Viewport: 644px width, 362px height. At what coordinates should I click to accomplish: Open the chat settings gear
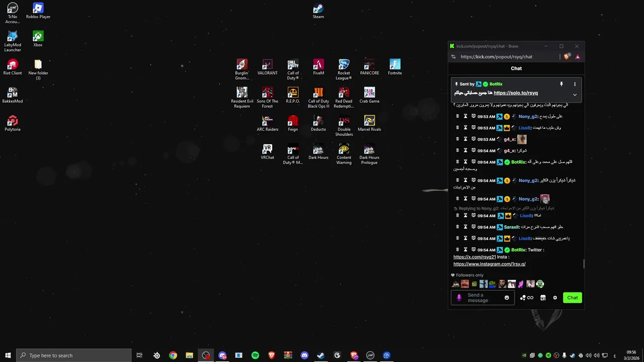point(555,298)
